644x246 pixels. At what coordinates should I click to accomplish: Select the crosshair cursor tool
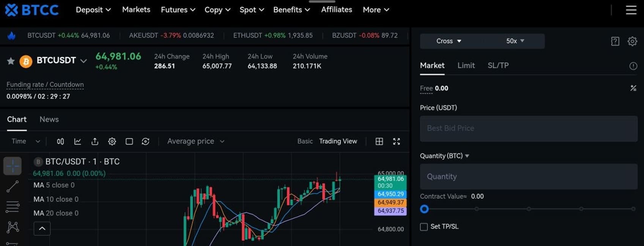13,166
